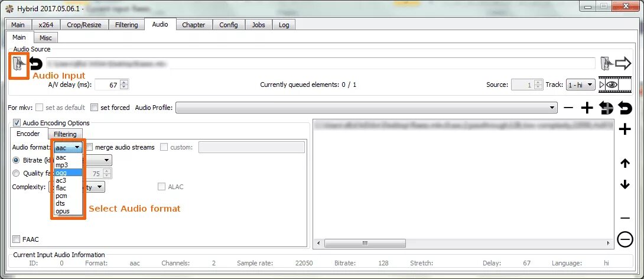Open the Chapter tab
Image resolution: width=644 pixels, height=279 pixels.
193,25
